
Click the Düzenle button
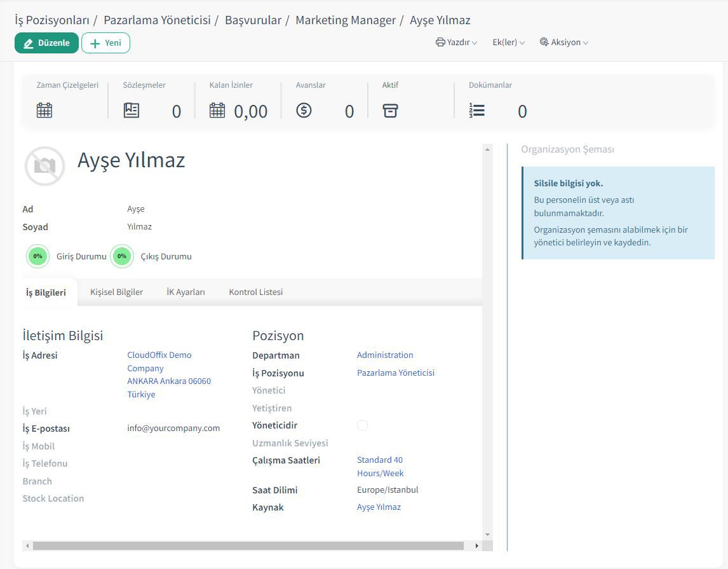[x=46, y=43]
